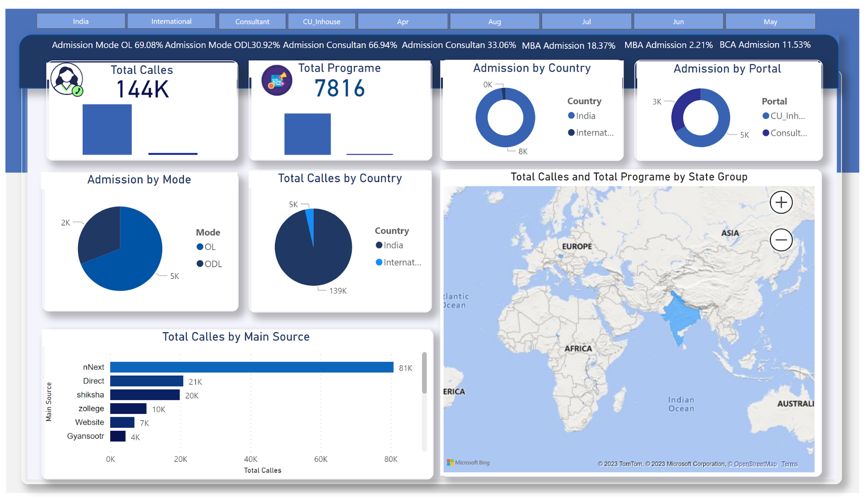Click Internat... legend swatch in Admission by Country
The height and width of the screenshot is (504, 867).
click(x=572, y=132)
